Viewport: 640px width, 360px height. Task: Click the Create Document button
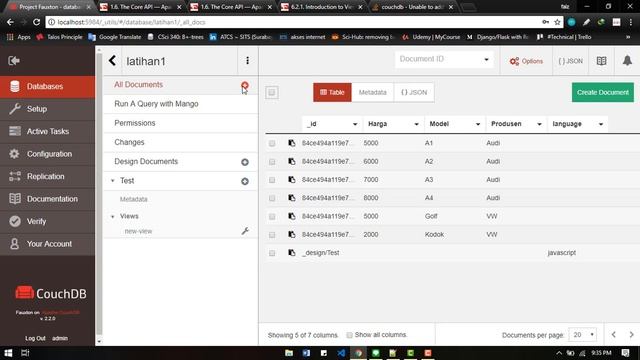602,92
